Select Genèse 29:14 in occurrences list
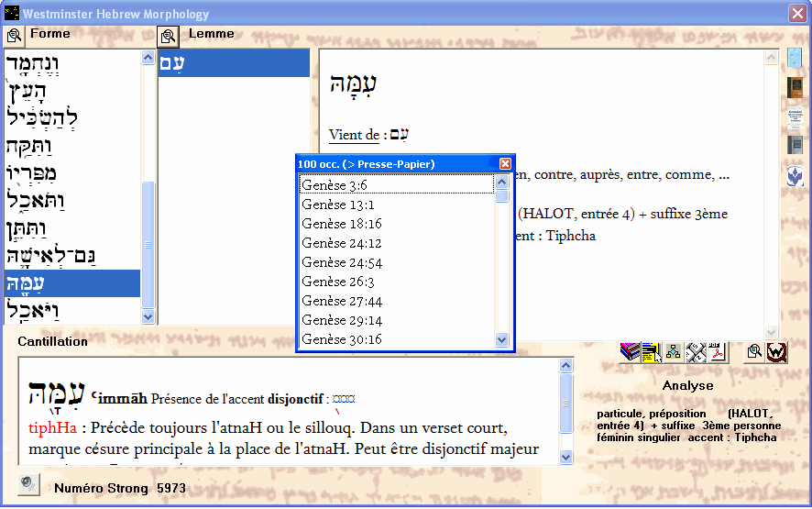 click(x=397, y=320)
